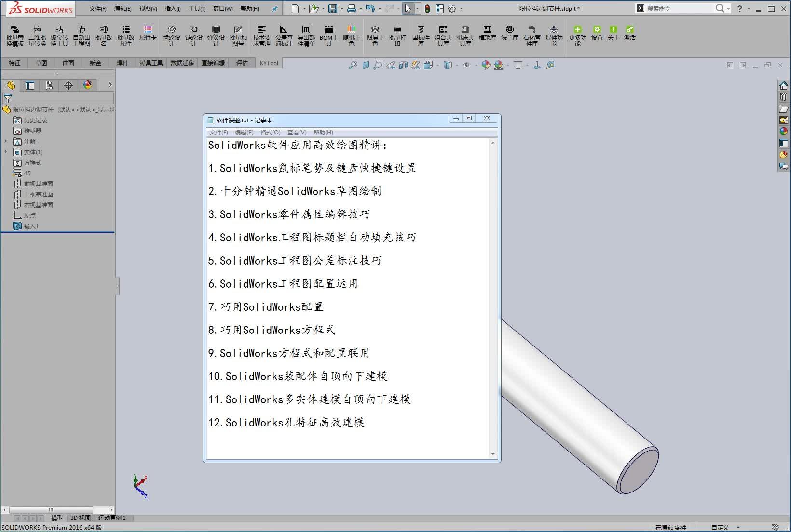Open the 国标件库 library
The height and width of the screenshot is (532, 791).
tap(421, 36)
